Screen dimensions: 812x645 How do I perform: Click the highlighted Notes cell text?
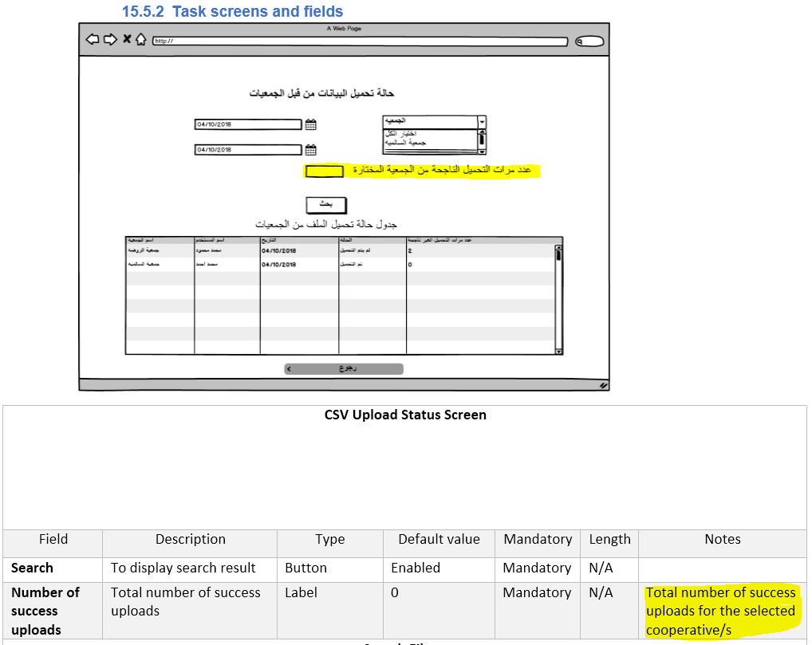pyautogui.click(x=721, y=612)
